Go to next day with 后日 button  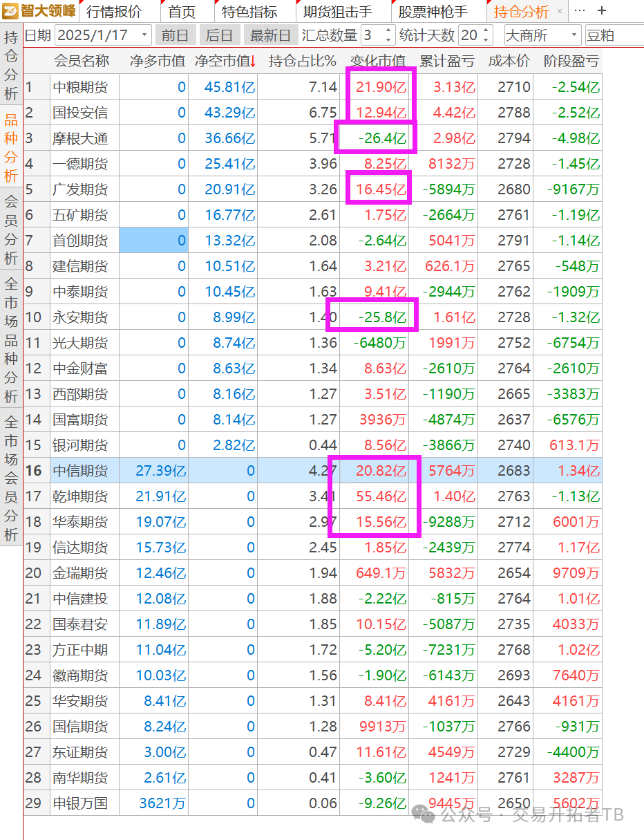(x=220, y=35)
